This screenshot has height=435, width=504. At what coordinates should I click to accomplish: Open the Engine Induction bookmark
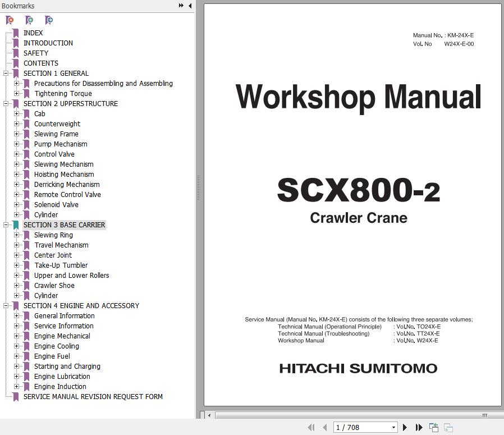(60, 387)
